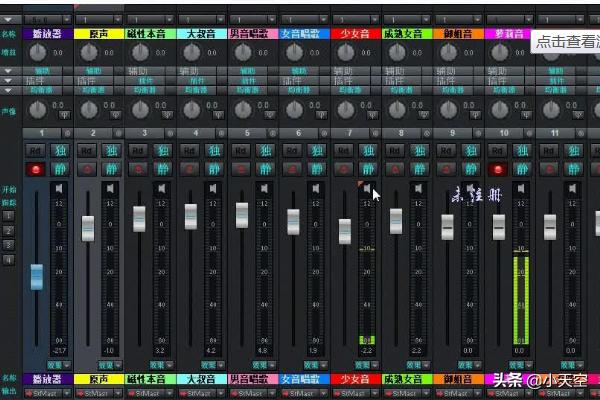Click the gain knob on 磁性本音 channel
Screen dimensions: 600x400
click(x=140, y=53)
